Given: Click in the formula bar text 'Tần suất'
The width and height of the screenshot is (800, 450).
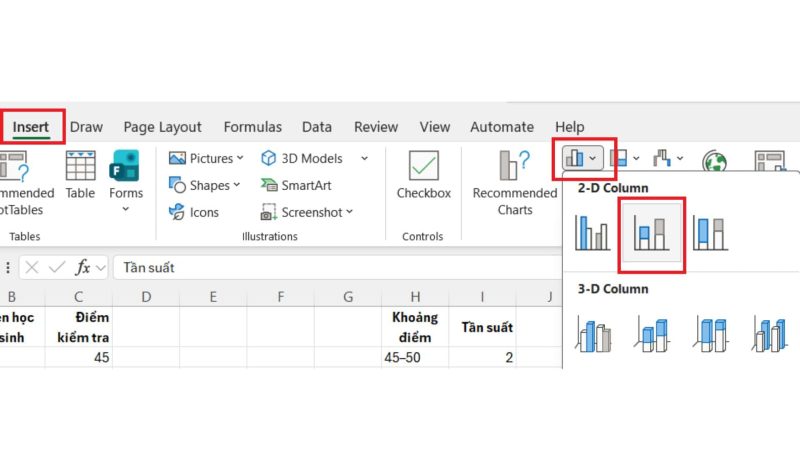Looking at the screenshot, I should 149,268.
